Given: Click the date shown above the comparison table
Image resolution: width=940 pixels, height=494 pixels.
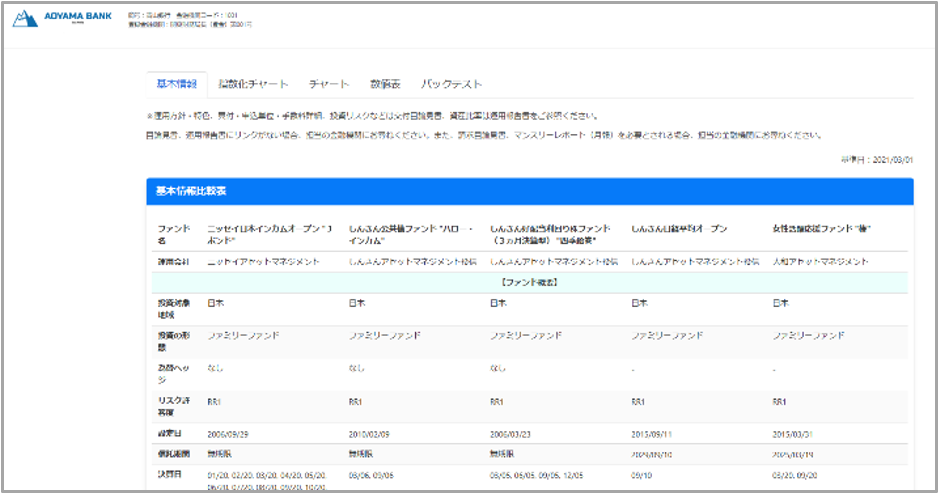Looking at the screenshot, I should [877, 160].
